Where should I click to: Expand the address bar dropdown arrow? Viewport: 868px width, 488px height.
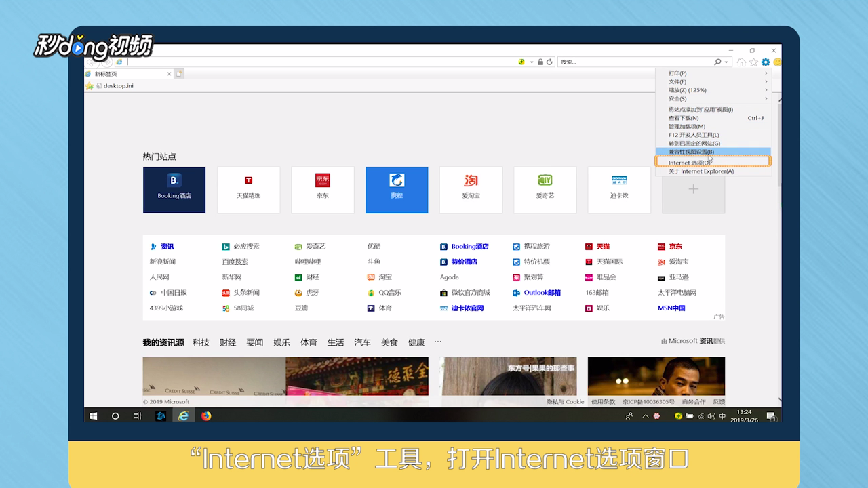[x=532, y=62]
